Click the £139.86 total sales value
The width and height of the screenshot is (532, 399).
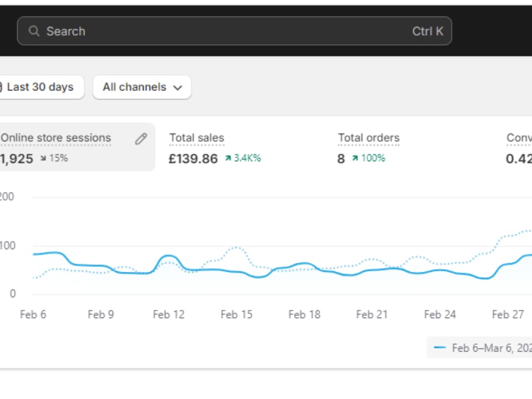[x=194, y=159]
